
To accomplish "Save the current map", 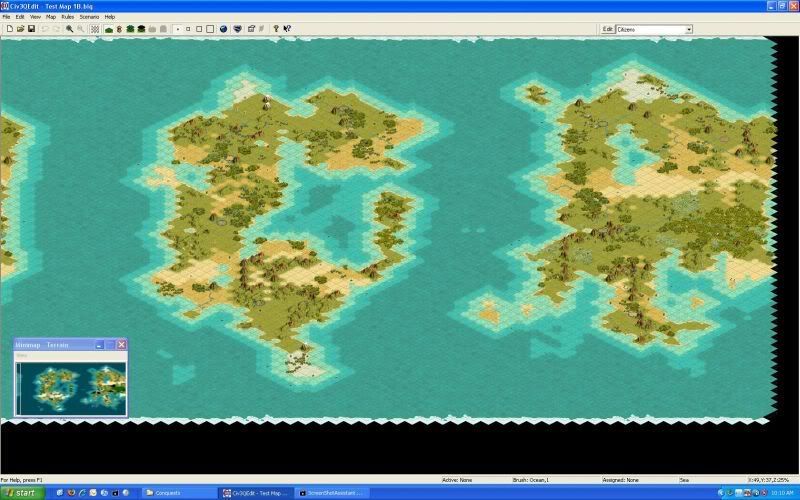I will [x=31, y=29].
